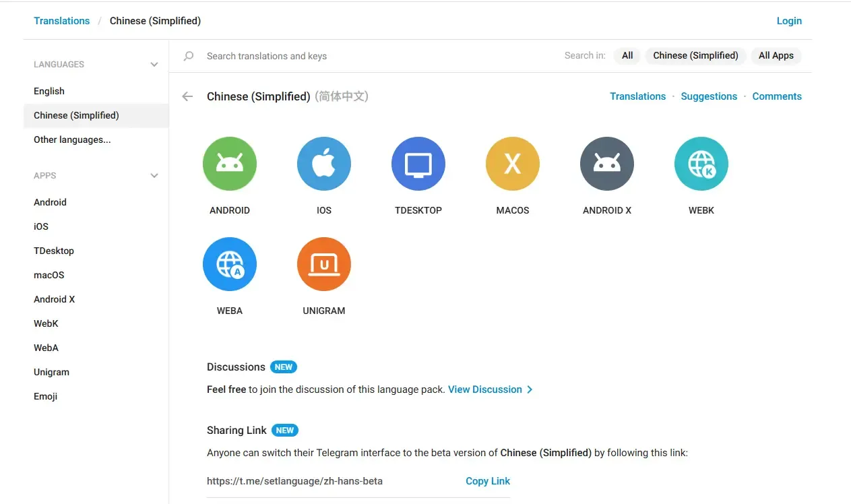Click the WebK globe icon
Image resolution: width=851 pixels, height=504 pixels.
click(x=701, y=163)
